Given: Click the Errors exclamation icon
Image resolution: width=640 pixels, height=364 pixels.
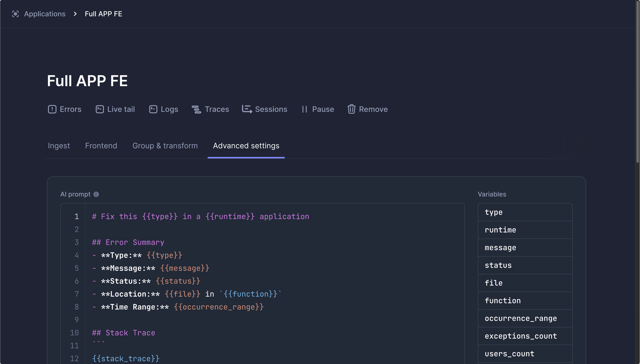Looking at the screenshot, I should 52,109.
